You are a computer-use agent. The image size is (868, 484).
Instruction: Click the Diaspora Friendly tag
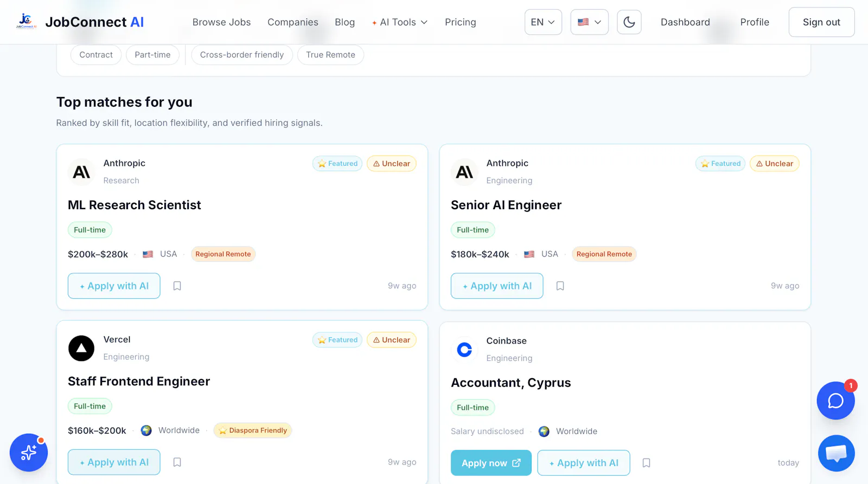[253, 430]
